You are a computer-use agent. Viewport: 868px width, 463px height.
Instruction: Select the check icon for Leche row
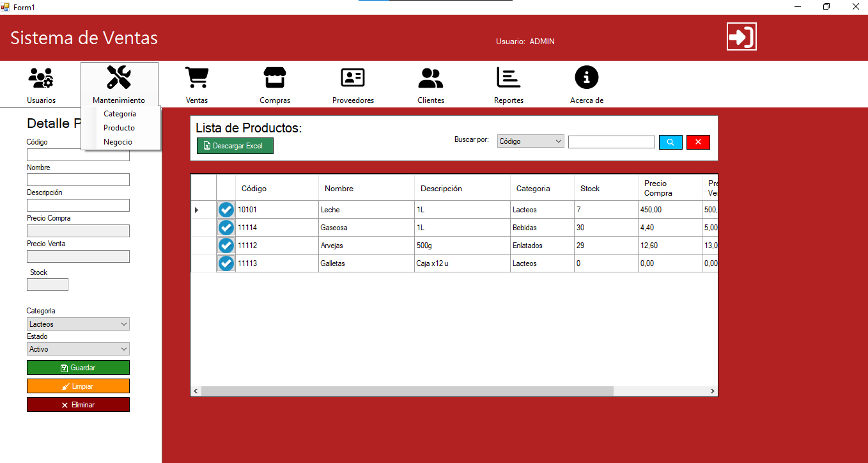pyautogui.click(x=226, y=210)
